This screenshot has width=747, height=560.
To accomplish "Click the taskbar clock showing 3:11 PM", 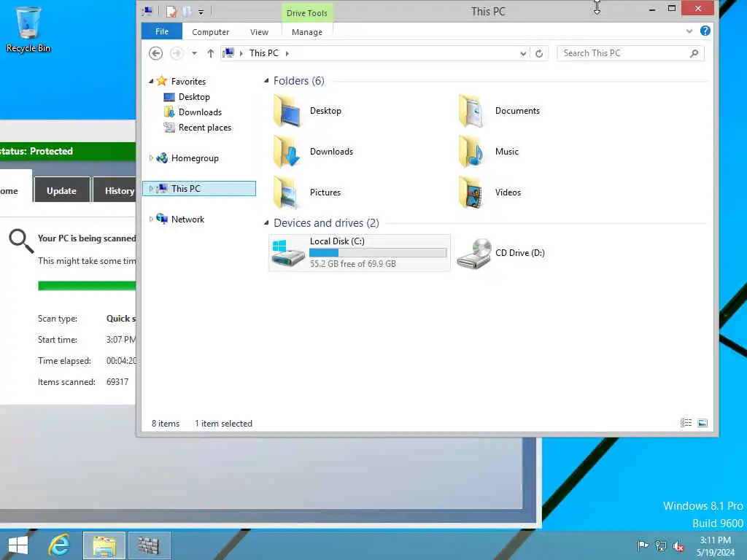I will pyautogui.click(x=715, y=545).
